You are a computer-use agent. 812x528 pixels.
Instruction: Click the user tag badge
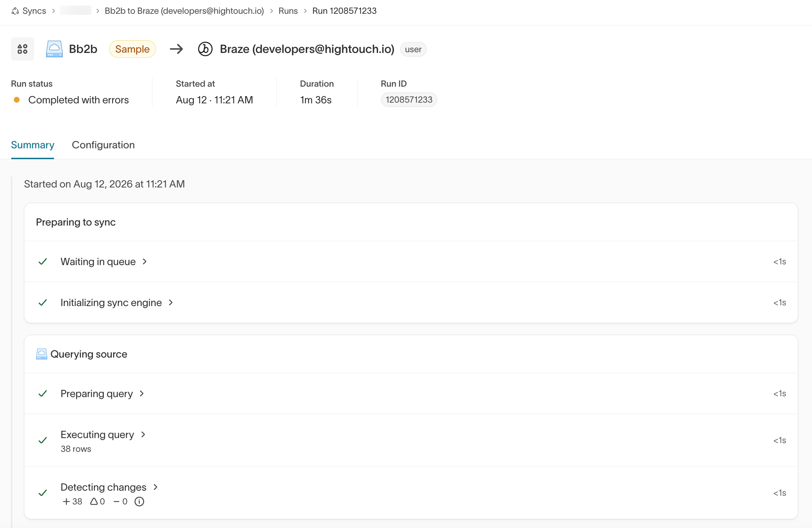tap(413, 49)
